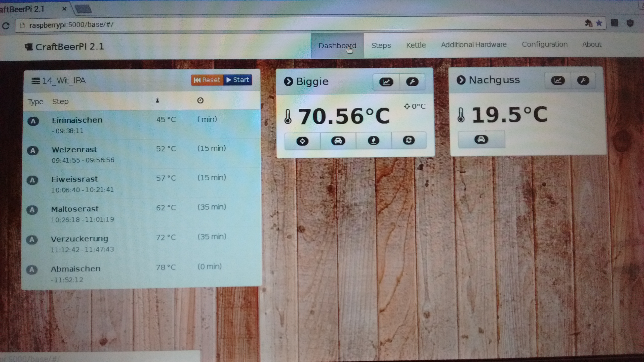Open Biggie kettle wrench settings
The height and width of the screenshot is (362, 644).
tap(412, 82)
